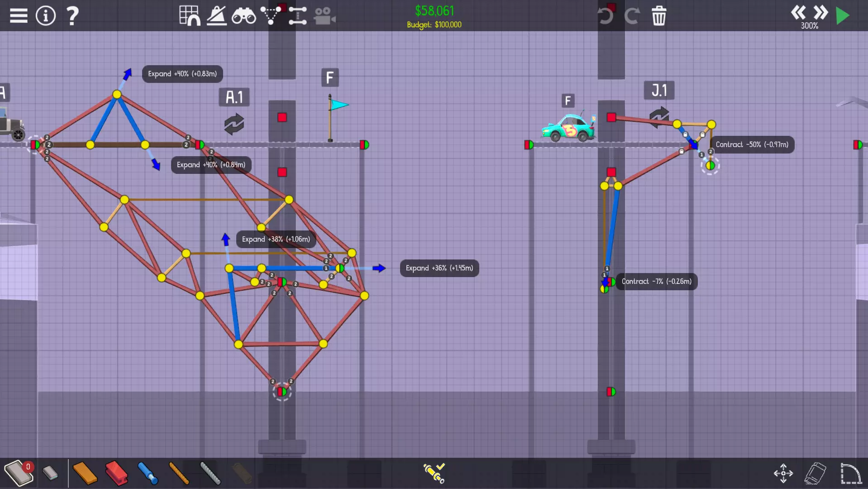Select the blue hydraulics material
868x489 pixels.
(148, 473)
